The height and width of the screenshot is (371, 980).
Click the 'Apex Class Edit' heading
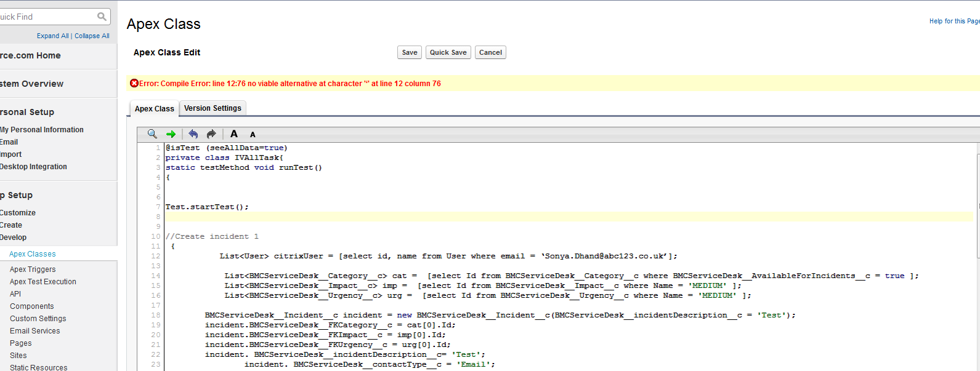pos(167,52)
